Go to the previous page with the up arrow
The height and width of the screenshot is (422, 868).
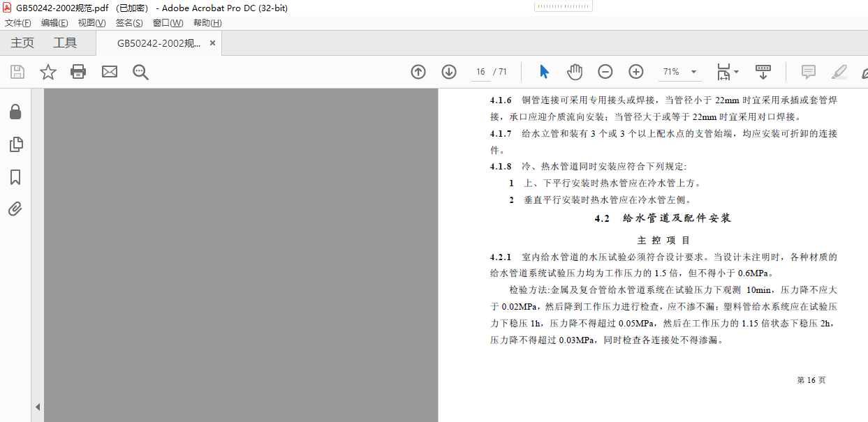pyautogui.click(x=418, y=72)
